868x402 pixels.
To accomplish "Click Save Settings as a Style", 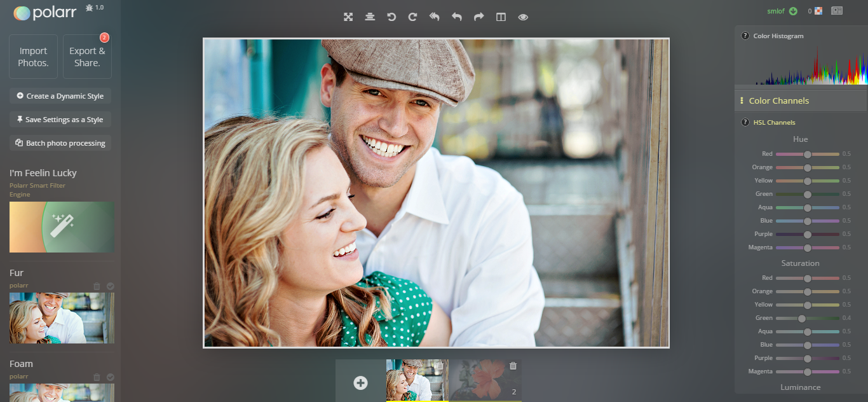I will 60,120.
